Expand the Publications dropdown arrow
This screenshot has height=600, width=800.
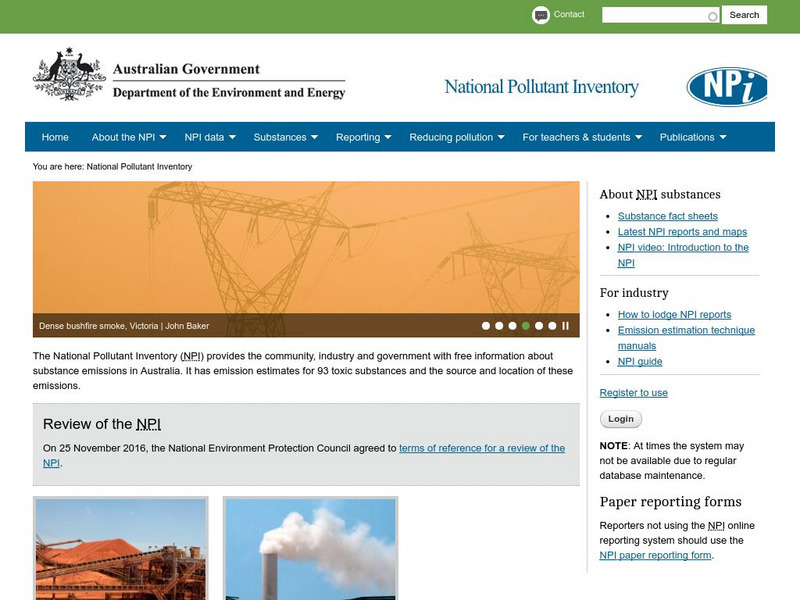722,137
